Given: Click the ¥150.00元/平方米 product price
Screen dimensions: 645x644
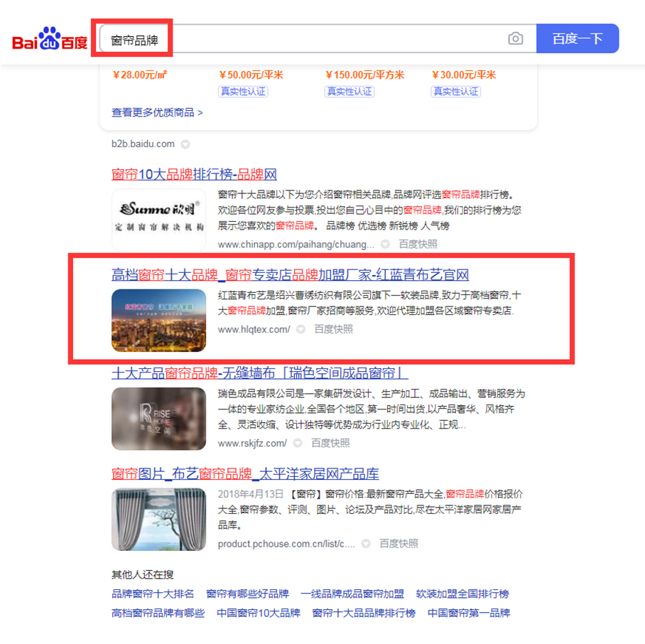Looking at the screenshot, I should (x=365, y=75).
